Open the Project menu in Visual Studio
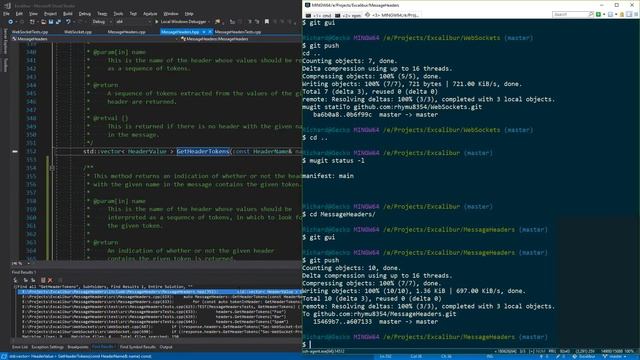 coord(50,14)
